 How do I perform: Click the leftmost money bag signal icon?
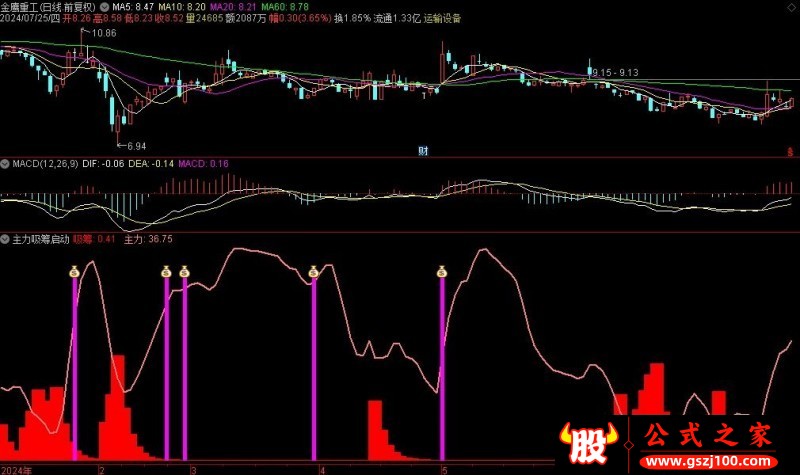point(74,272)
